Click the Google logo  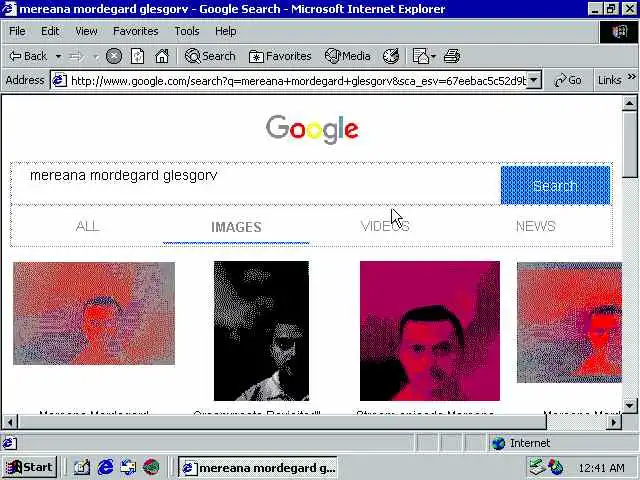pyautogui.click(x=312, y=129)
